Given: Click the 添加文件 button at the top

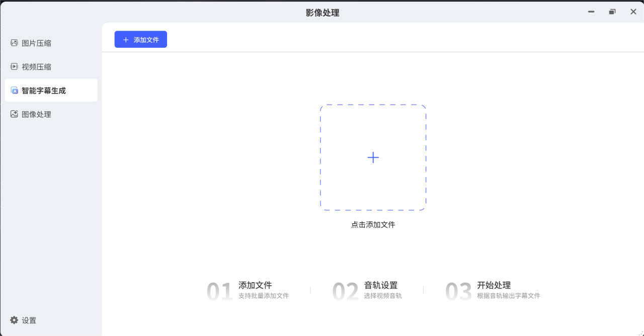Looking at the screenshot, I should point(140,39).
